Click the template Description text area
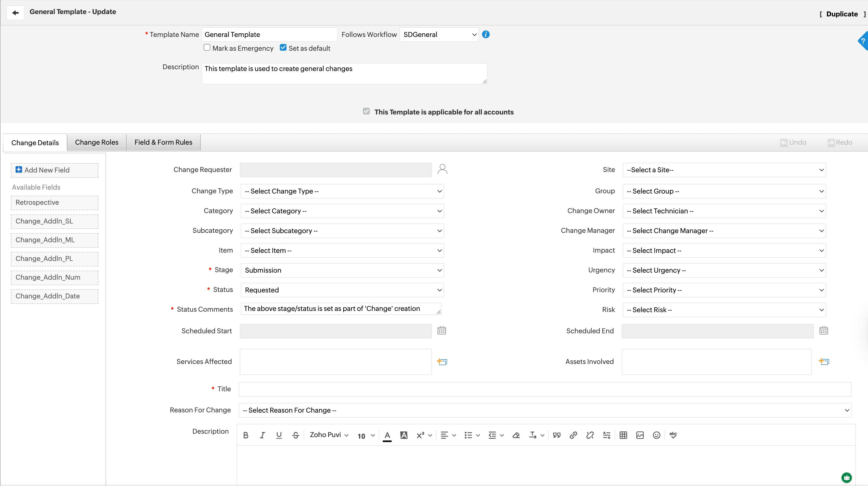Screen dimensions: 868x486 (x=344, y=73)
